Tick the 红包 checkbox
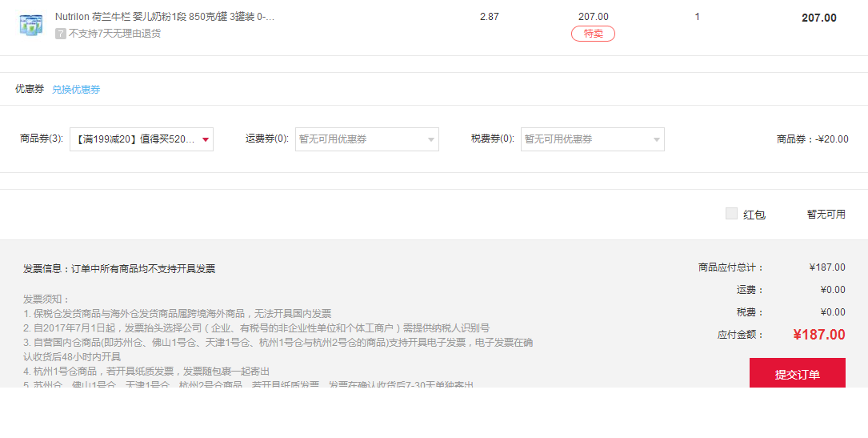The width and height of the screenshot is (868, 438). [731, 213]
